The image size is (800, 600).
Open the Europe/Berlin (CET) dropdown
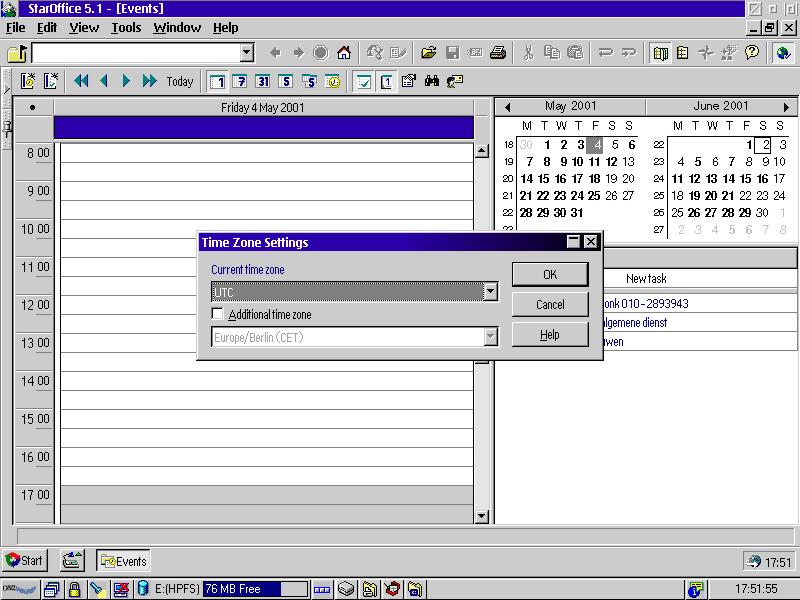[490, 337]
